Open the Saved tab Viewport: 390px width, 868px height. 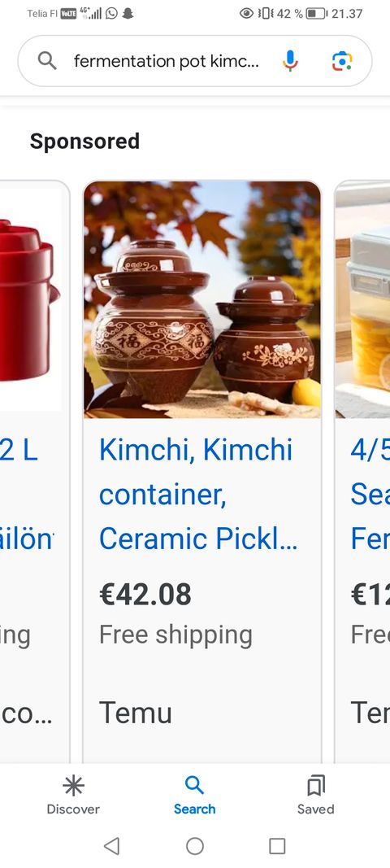[315, 796]
